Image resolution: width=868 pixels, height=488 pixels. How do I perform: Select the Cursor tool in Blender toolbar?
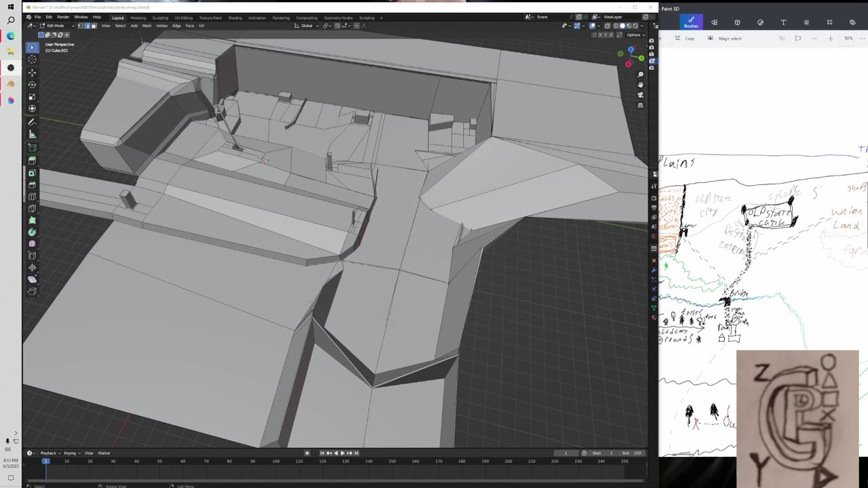[32, 60]
